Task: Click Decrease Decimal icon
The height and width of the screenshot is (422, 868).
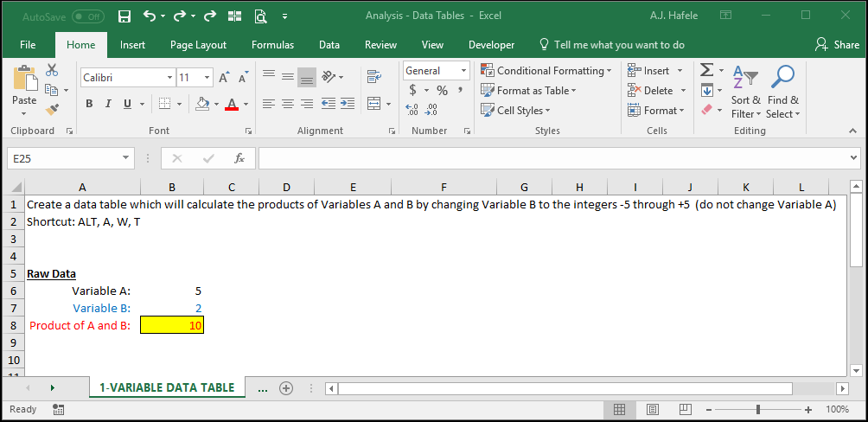Action: (431, 110)
